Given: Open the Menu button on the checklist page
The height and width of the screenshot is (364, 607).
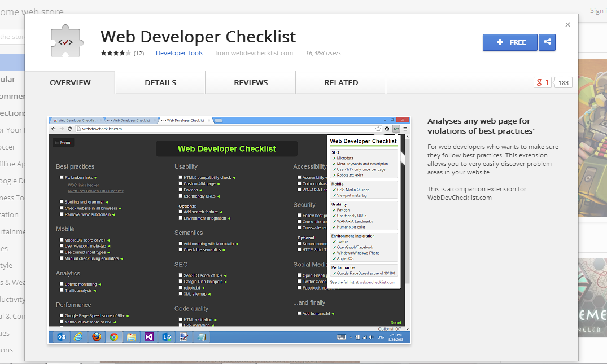Looking at the screenshot, I should [63, 142].
